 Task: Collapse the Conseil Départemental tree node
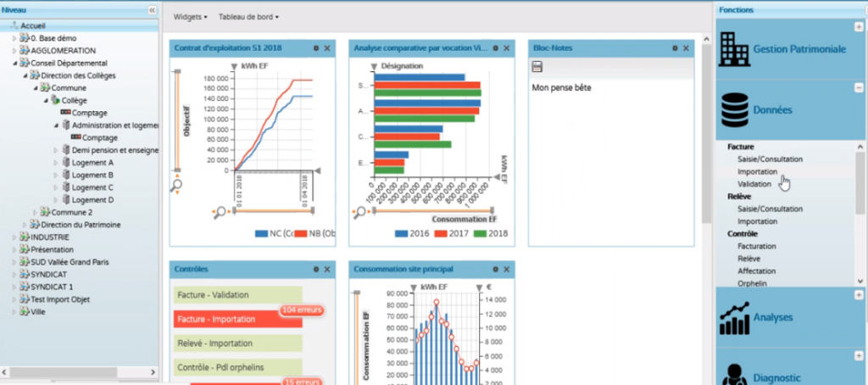15,63
